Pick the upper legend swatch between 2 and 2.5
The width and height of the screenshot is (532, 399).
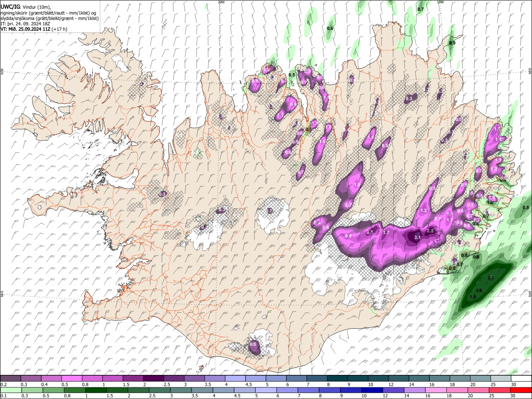[153, 378]
